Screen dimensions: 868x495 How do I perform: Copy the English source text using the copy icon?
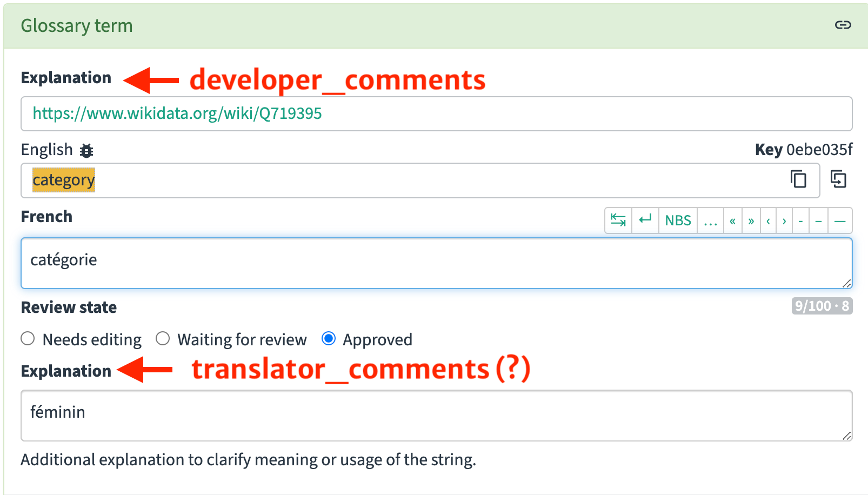point(798,180)
